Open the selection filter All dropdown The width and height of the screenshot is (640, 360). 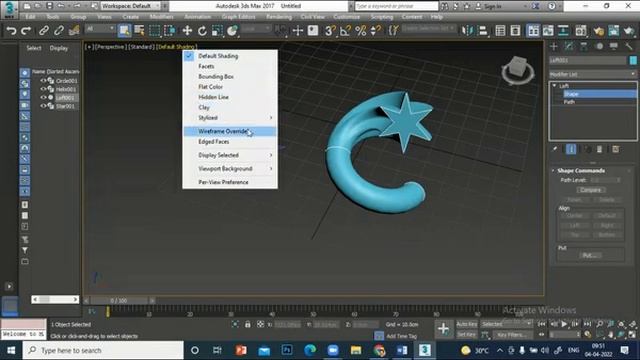tap(100, 29)
